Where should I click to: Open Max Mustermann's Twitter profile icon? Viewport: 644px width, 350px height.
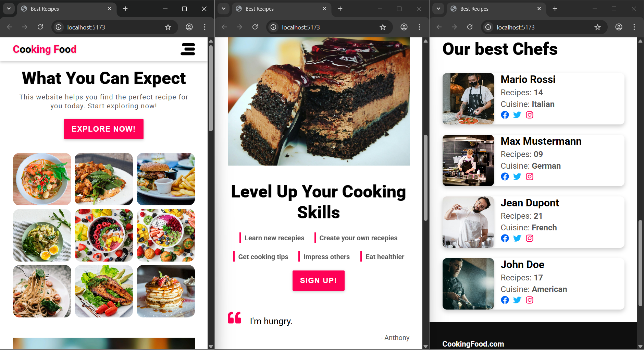tap(517, 177)
